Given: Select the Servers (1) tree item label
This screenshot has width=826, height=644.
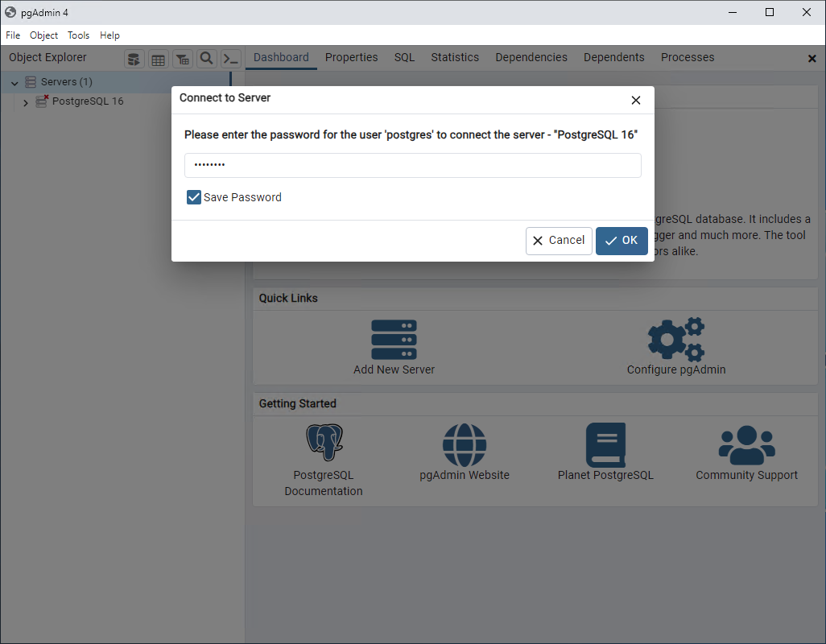Looking at the screenshot, I should [67, 82].
